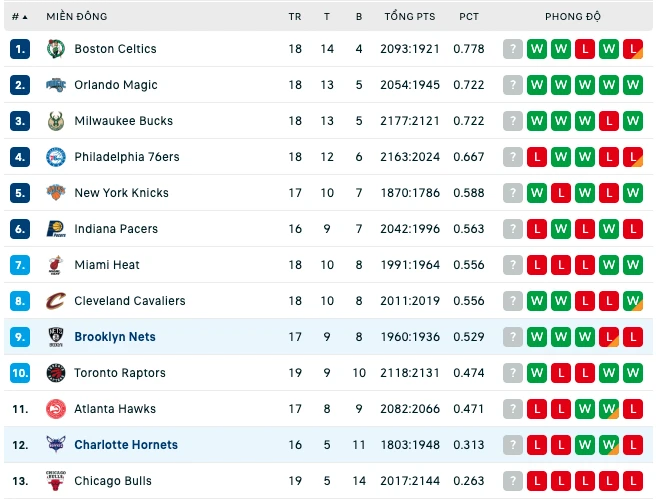Click the rank 9 badge for Brooklyn
This screenshot has height=502, width=656.
20,337
